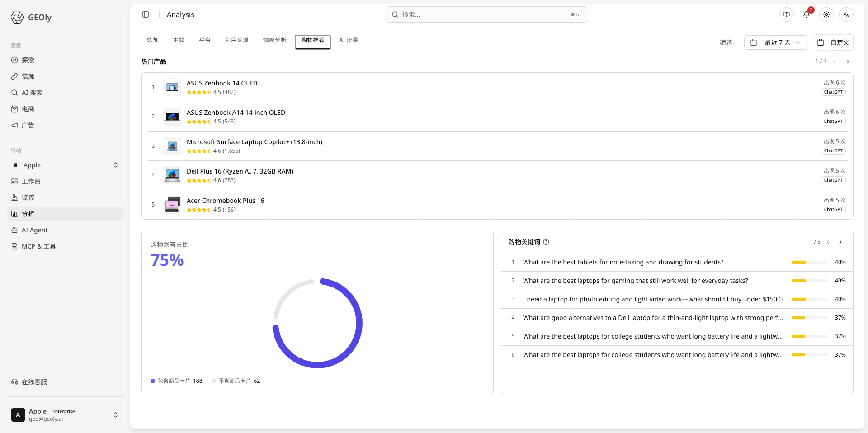Viewport: 868px width, 433px height.
Task: Open 电商 e-commerce section
Action: (65, 109)
